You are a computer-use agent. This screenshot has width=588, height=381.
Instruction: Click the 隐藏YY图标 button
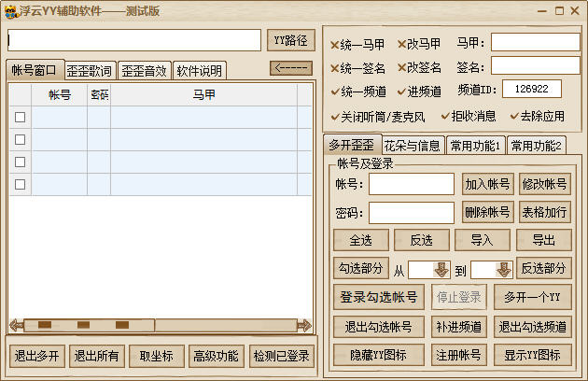(378, 355)
